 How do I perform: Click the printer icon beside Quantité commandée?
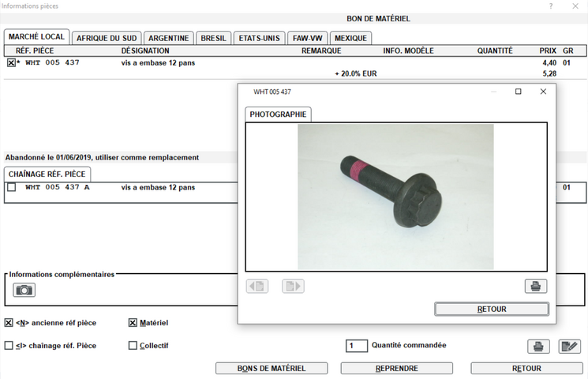[x=538, y=346]
